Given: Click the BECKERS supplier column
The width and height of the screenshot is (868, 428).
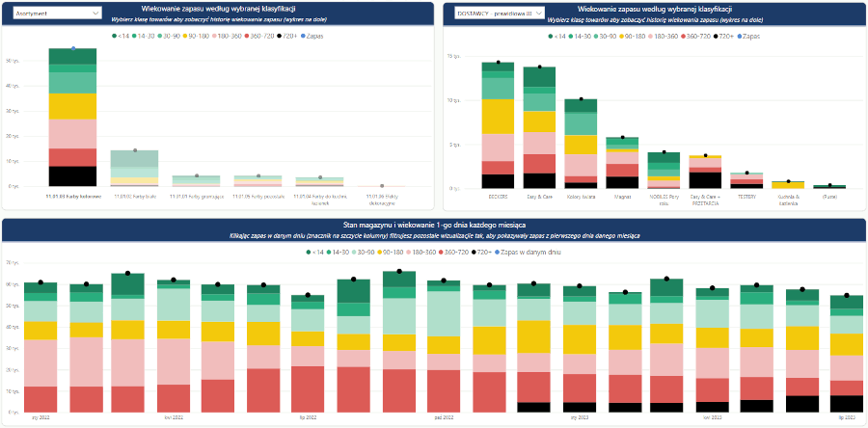Looking at the screenshot, I should pyautogui.click(x=498, y=125).
